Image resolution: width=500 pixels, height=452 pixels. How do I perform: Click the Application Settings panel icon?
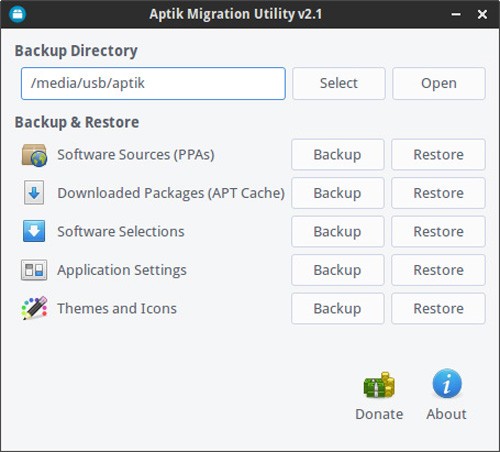34,270
